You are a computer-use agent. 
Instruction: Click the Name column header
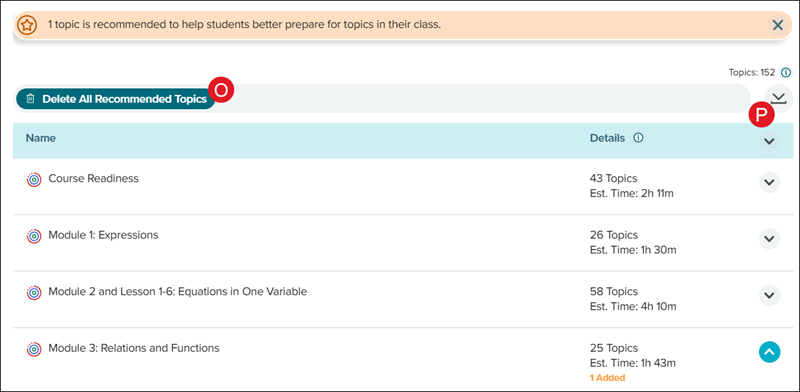tap(41, 138)
